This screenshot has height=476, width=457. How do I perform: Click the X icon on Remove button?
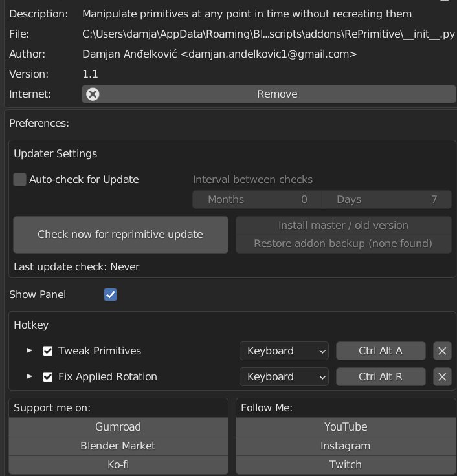[93, 94]
